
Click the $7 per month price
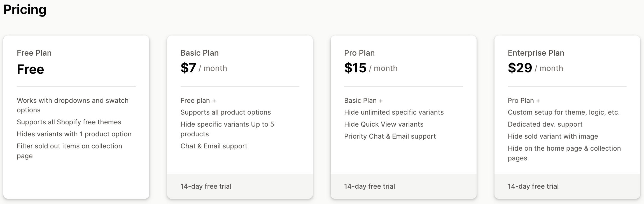(x=204, y=68)
